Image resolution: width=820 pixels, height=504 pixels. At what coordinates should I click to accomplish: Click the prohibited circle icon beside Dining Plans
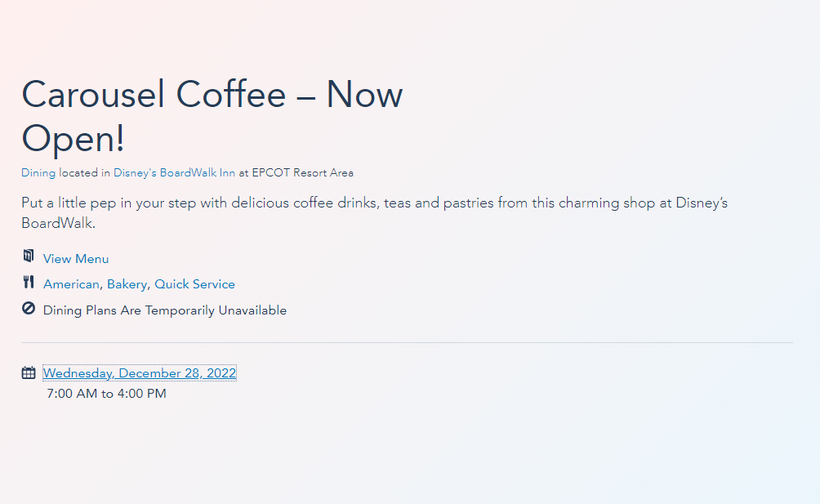(x=29, y=309)
